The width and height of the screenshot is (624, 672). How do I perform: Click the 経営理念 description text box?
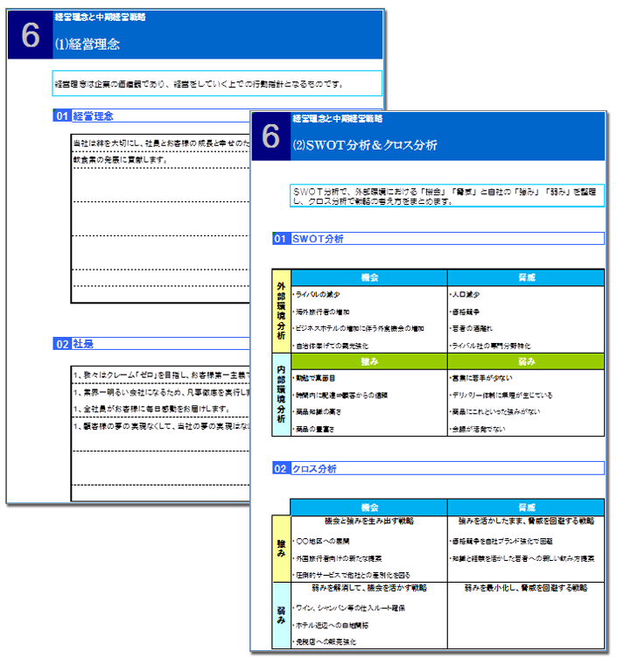click(x=216, y=84)
